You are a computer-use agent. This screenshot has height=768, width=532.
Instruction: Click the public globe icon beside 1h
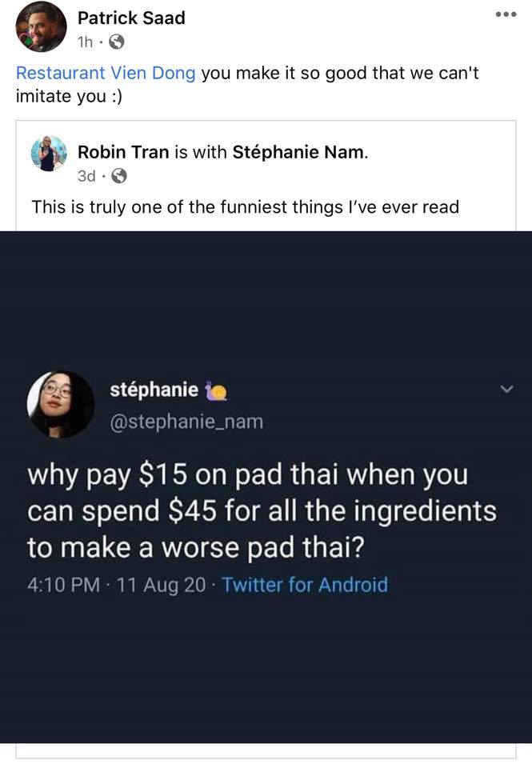116,42
